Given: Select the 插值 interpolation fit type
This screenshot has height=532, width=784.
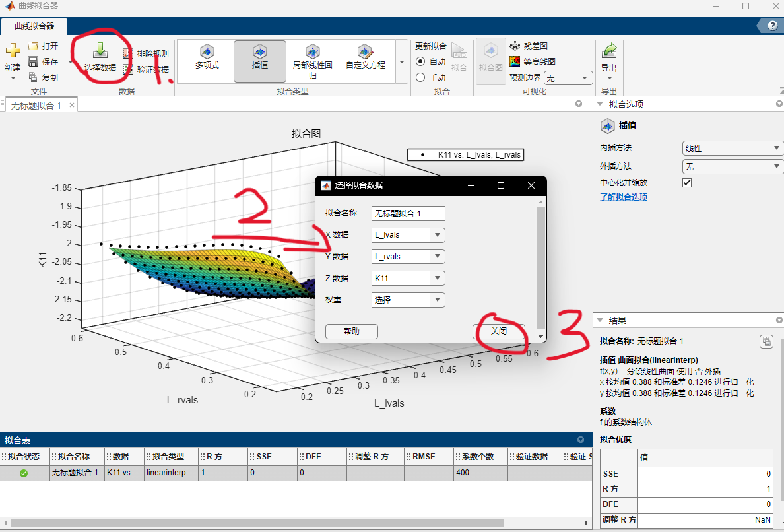Looking at the screenshot, I should [260, 57].
